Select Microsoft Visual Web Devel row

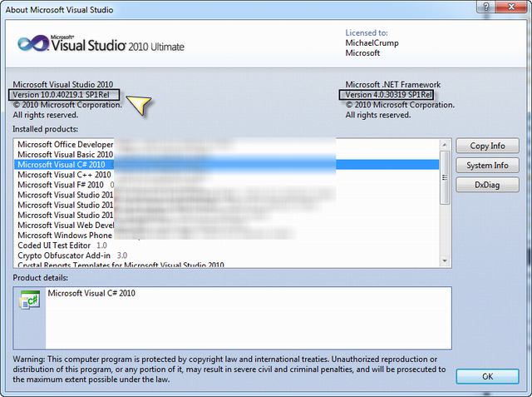[226, 226]
